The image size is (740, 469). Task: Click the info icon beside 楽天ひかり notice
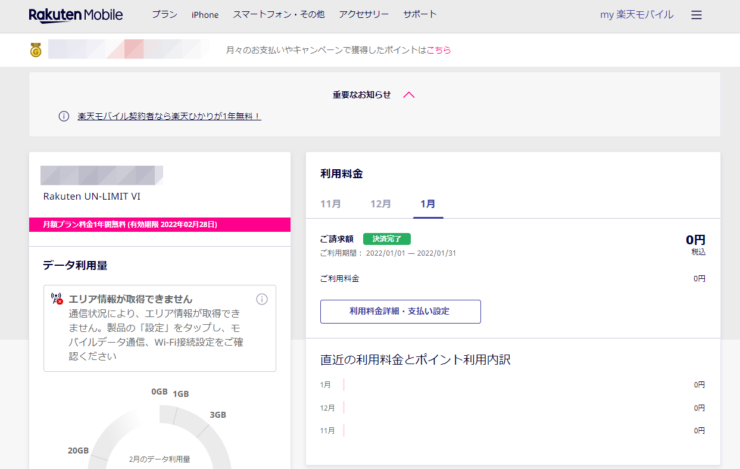[64, 116]
